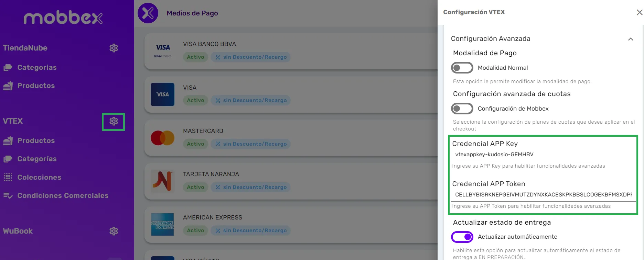Viewport: 644px width, 260px height.
Task: Click the Visa BBVA card logo
Action: 163,51
